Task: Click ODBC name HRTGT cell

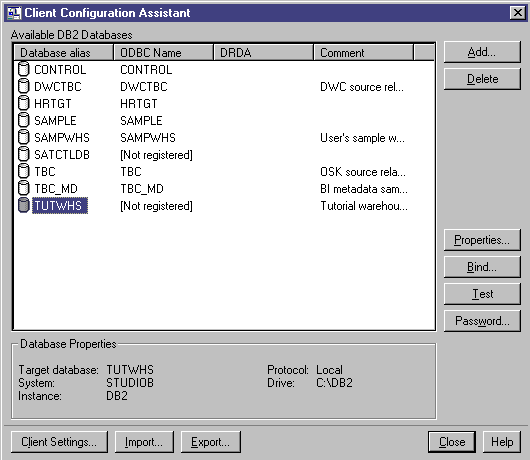Action: tap(139, 103)
